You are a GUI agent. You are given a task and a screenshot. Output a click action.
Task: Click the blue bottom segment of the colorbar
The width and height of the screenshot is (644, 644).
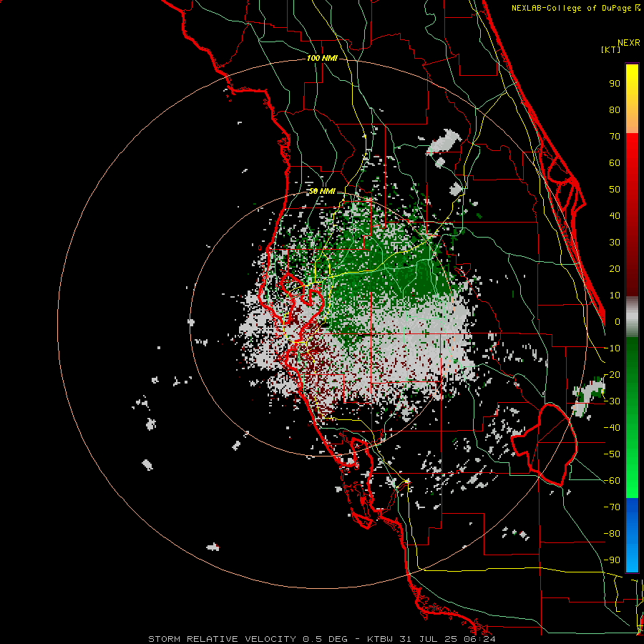(x=632, y=535)
